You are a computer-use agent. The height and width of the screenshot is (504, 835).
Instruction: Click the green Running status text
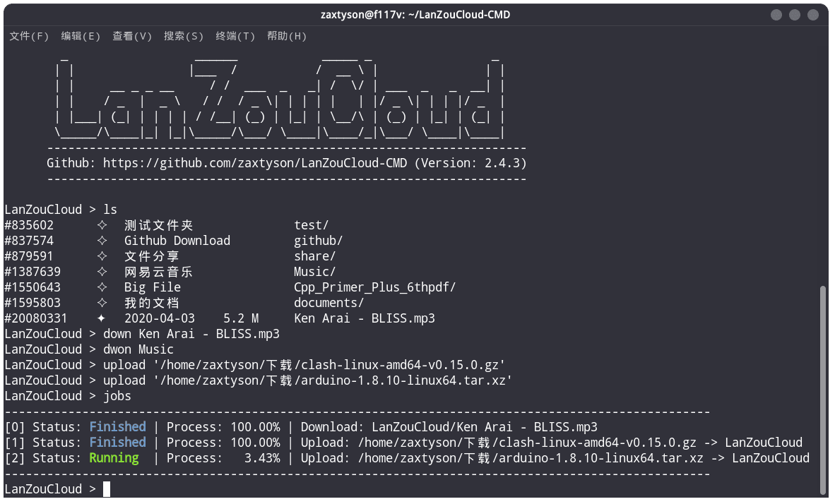114,458
